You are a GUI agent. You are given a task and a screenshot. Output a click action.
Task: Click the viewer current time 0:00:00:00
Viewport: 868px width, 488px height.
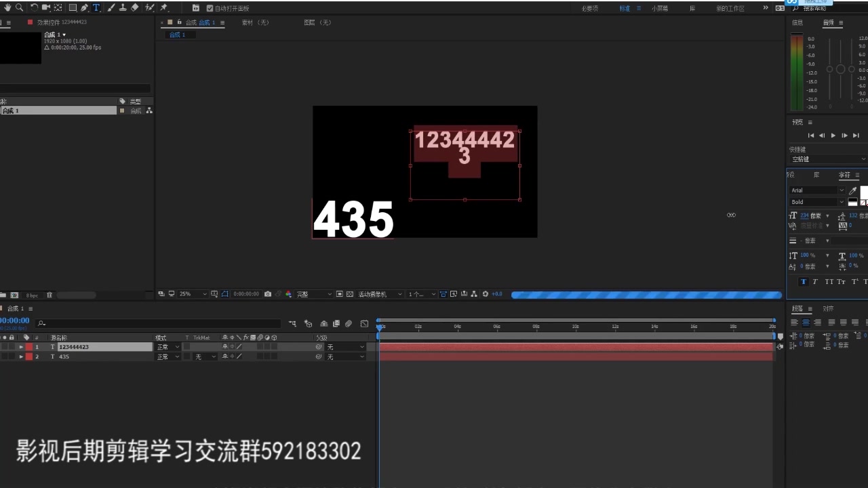[245, 294]
